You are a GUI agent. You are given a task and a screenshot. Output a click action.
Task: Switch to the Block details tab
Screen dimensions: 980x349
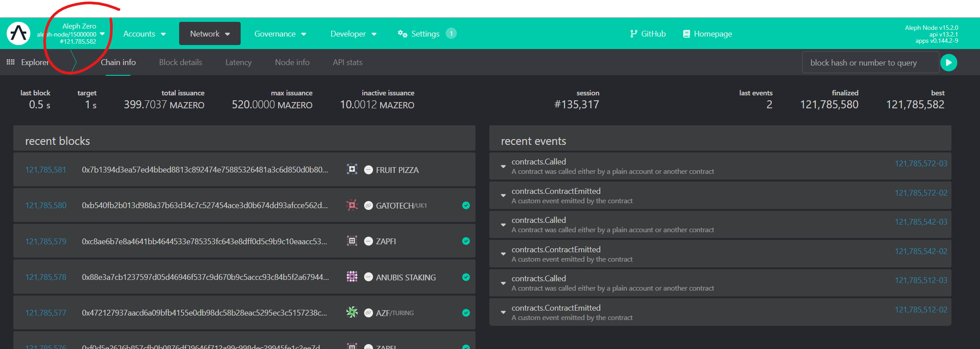(x=180, y=62)
